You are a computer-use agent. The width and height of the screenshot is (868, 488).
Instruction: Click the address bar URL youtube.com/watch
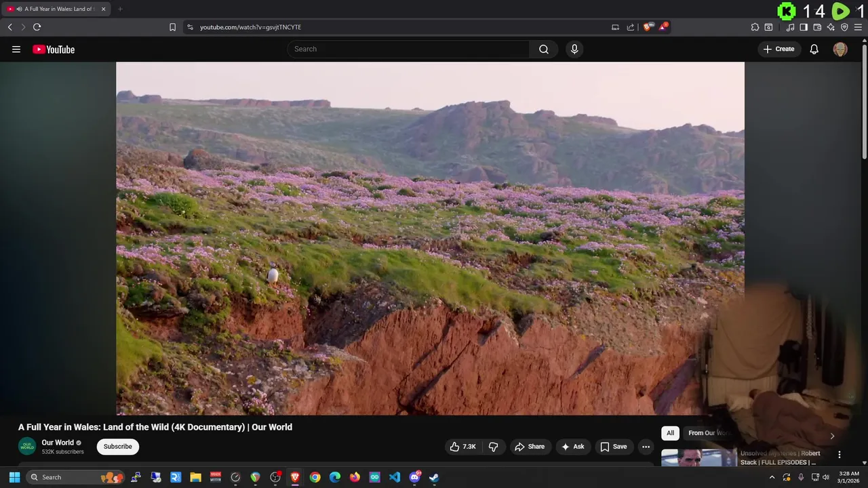pyautogui.click(x=251, y=27)
